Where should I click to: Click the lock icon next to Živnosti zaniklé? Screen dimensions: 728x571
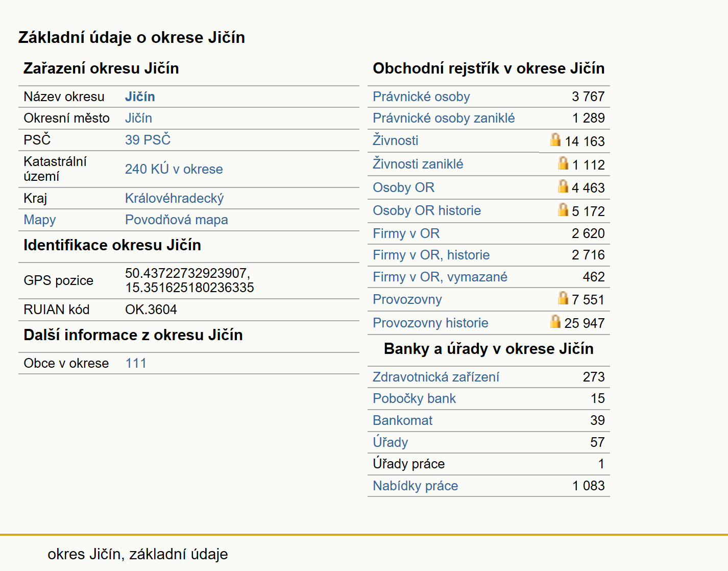(563, 163)
